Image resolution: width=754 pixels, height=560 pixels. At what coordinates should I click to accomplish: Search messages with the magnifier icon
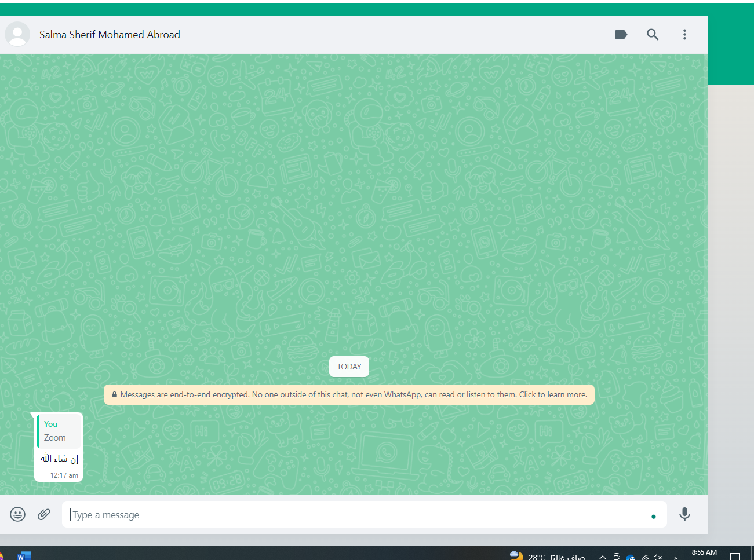[653, 35]
